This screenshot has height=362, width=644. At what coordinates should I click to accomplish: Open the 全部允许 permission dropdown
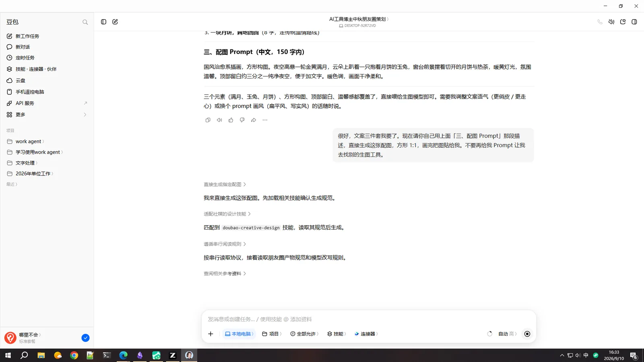pos(304,334)
